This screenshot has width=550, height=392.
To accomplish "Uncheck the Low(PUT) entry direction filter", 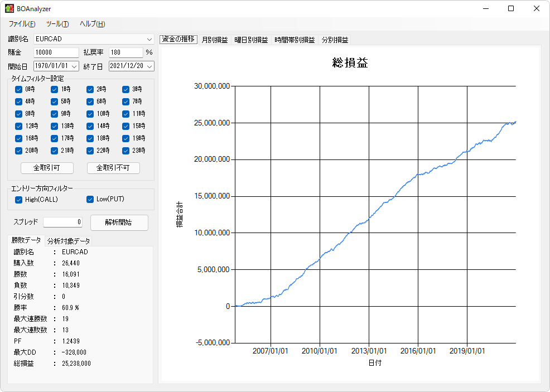I will 90,200.
